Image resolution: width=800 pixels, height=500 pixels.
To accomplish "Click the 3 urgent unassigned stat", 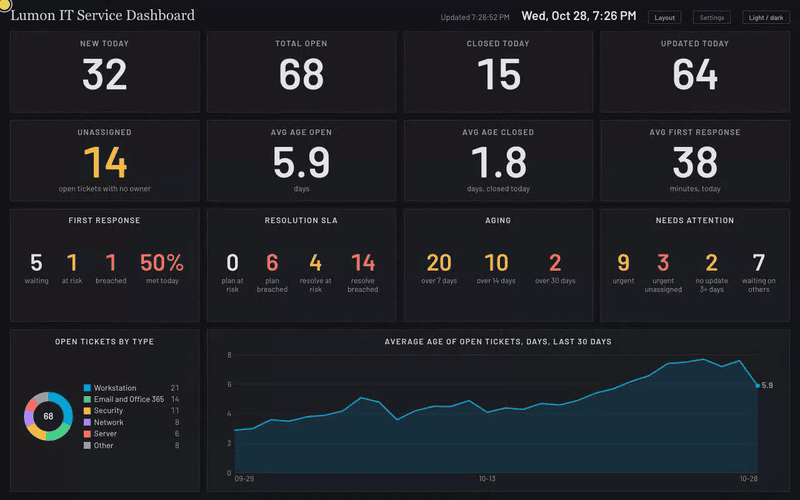I will pyautogui.click(x=663, y=272).
